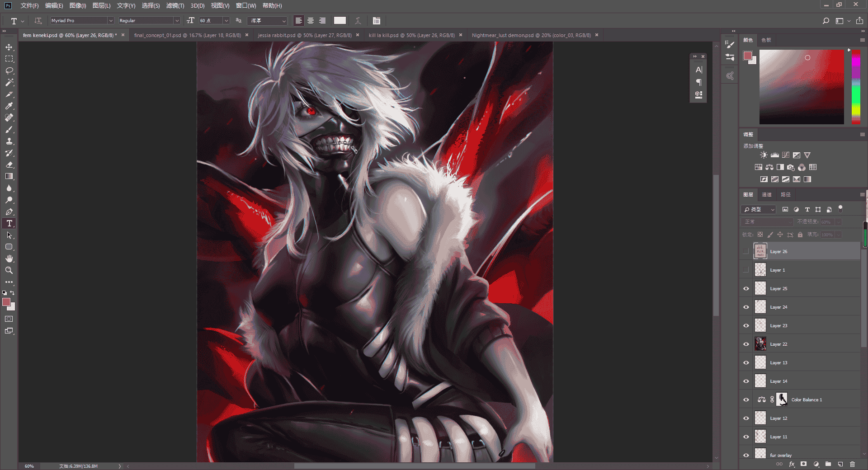868x470 pixels.
Task: Hide Layer 22 visibility
Action: click(746, 344)
